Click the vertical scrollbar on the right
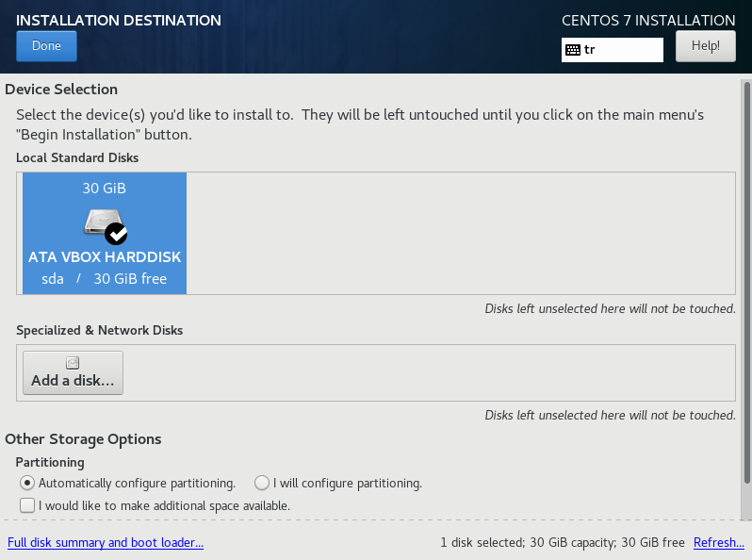The height and width of the screenshot is (560, 752). [746, 283]
